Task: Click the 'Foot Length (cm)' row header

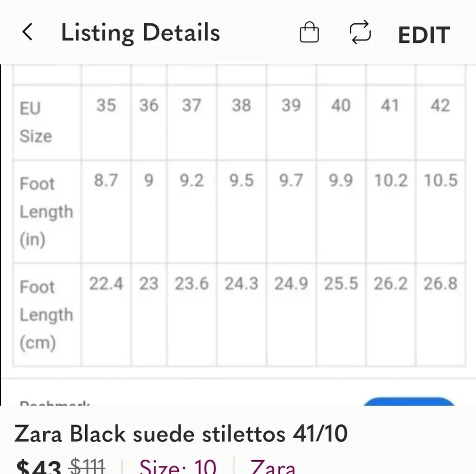Action: [x=47, y=314]
